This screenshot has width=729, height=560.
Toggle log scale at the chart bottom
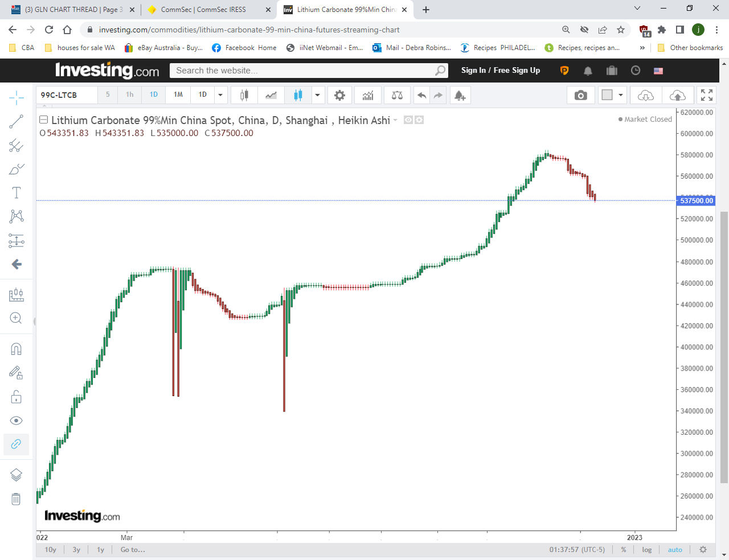tap(647, 550)
